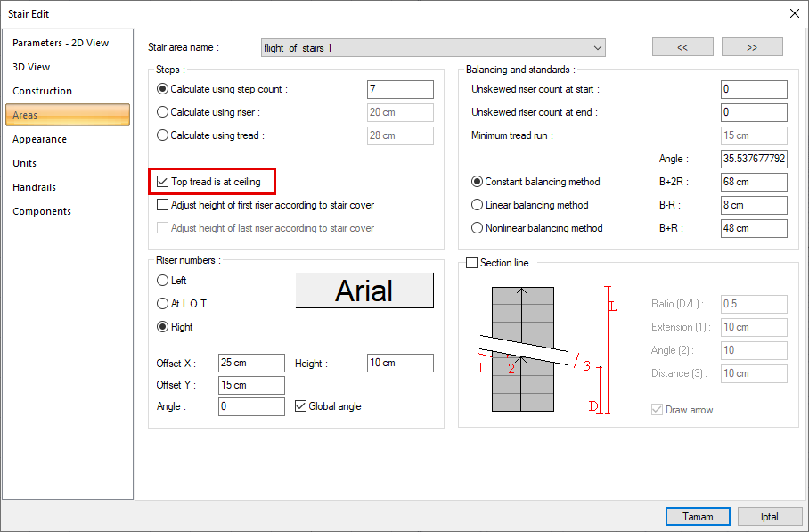Click the Angle field with 35.537677792
809x532 pixels.
click(x=754, y=159)
